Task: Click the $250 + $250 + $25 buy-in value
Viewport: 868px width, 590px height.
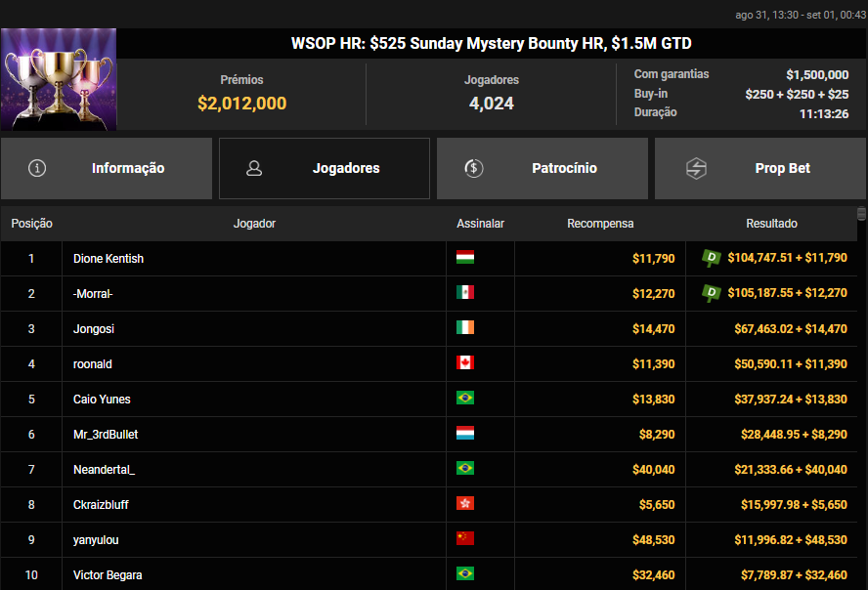Action: [797, 94]
